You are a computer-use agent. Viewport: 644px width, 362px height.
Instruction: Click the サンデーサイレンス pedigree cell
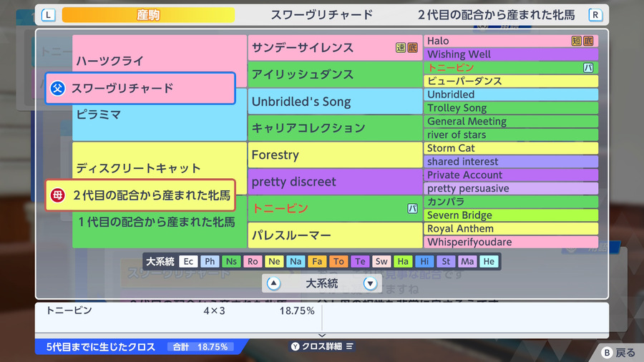(x=335, y=48)
